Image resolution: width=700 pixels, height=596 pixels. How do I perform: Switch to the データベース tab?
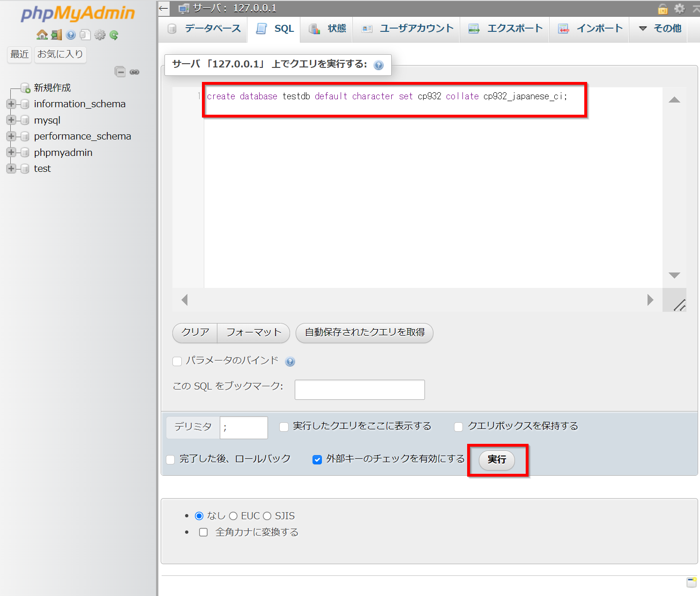tap(204, 29)
